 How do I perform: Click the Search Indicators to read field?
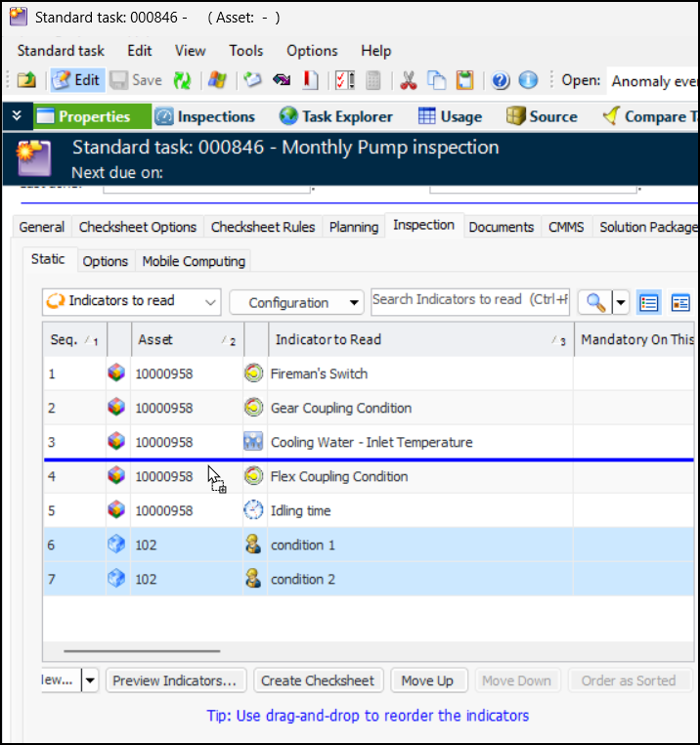(x=470, y=302)
